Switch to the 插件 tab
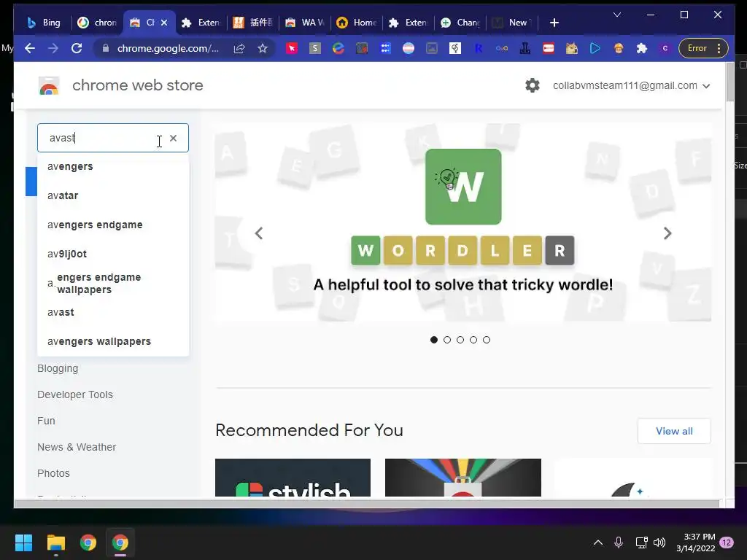The height and width of the screenshot is (560, 747). coord(253,23)
